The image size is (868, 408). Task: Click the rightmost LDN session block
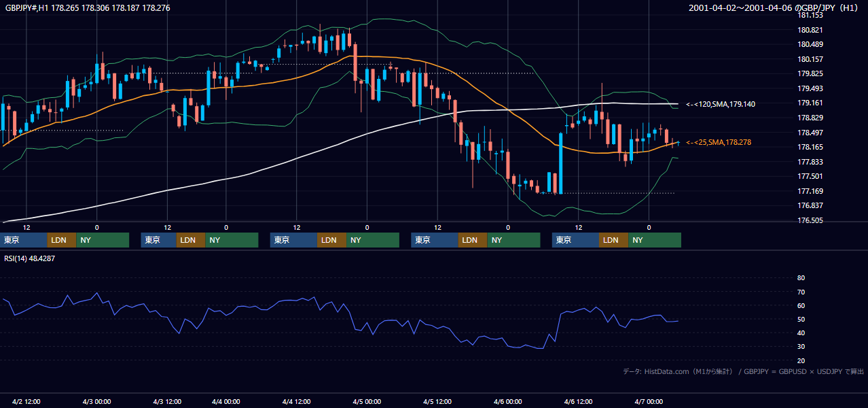(x=614, y=240)
